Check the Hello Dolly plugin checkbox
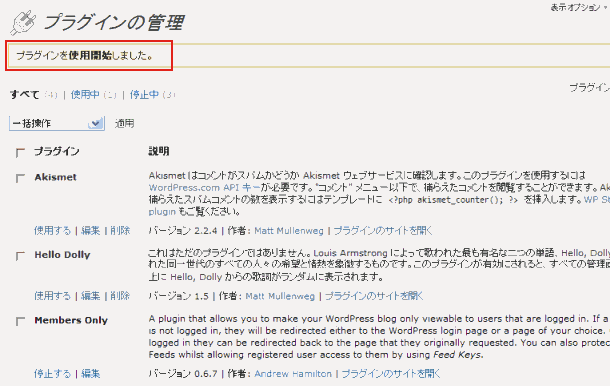610x386 pixels. coord(20,256)
